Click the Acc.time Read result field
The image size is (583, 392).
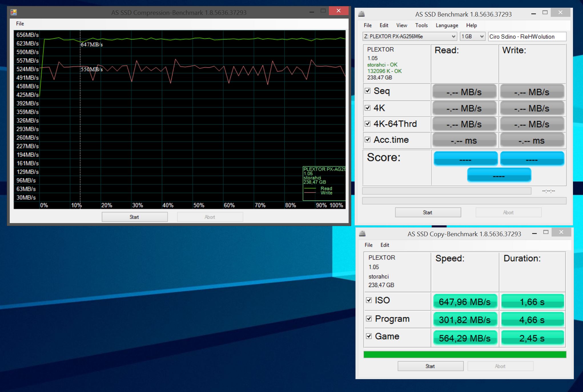click(x=464, y=140)
